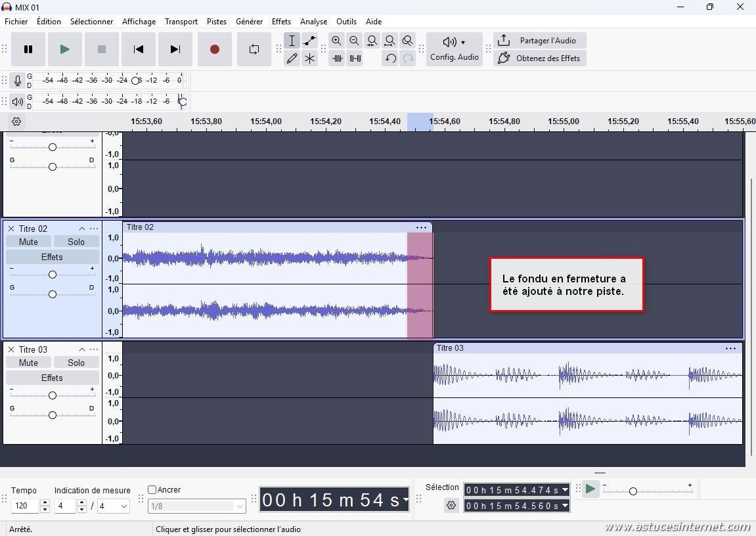Open the time signature denominator dropdown
The height and width of the screenshot is (536, 756).
click(114, 506)
